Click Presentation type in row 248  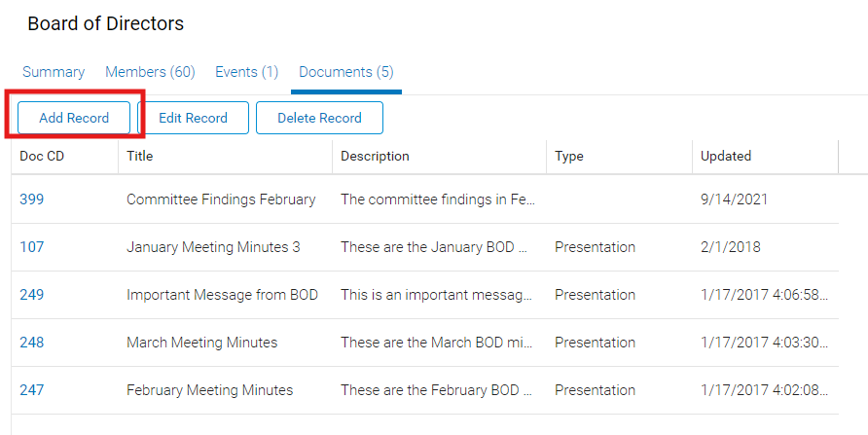[596, 342]
